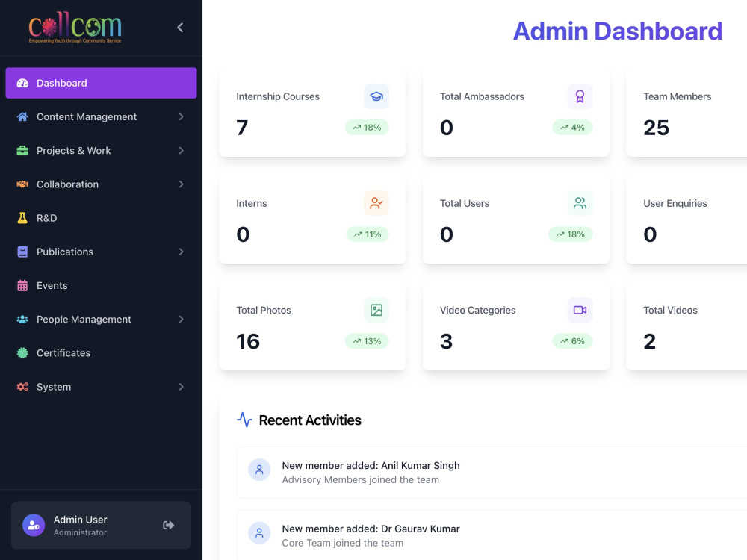This screenshot has height=560, width=747.
Task: Expand the Publications submenu chevron
Action: pos(181,252)
